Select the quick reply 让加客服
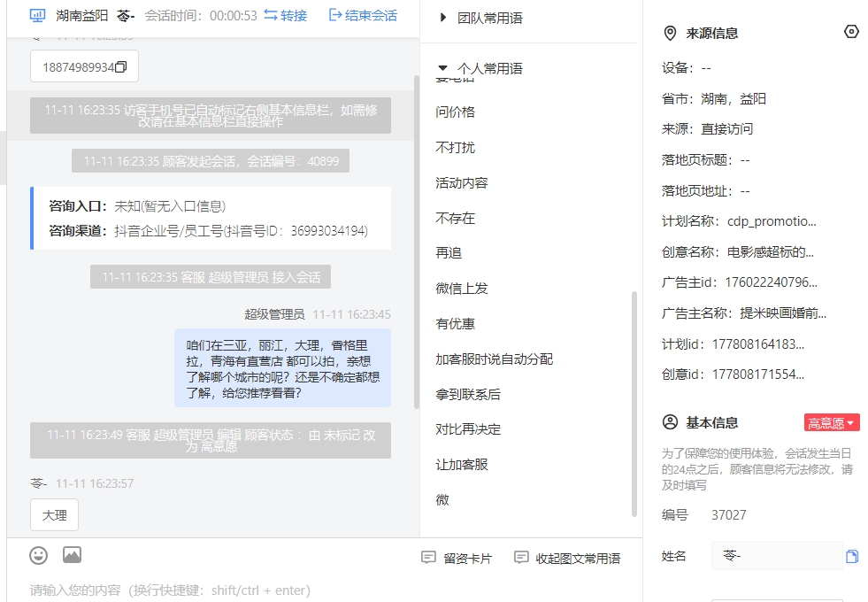 click(462, 465)
